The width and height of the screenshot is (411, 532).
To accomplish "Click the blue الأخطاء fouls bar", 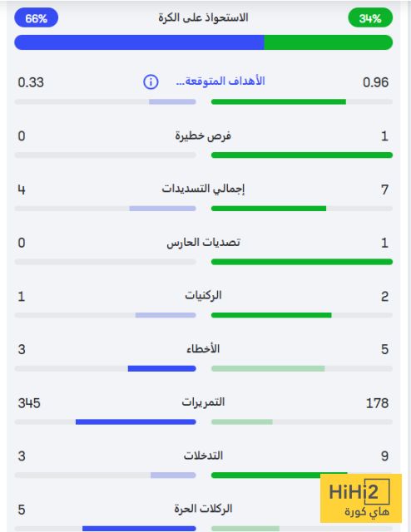I will (x=161, y=368).
